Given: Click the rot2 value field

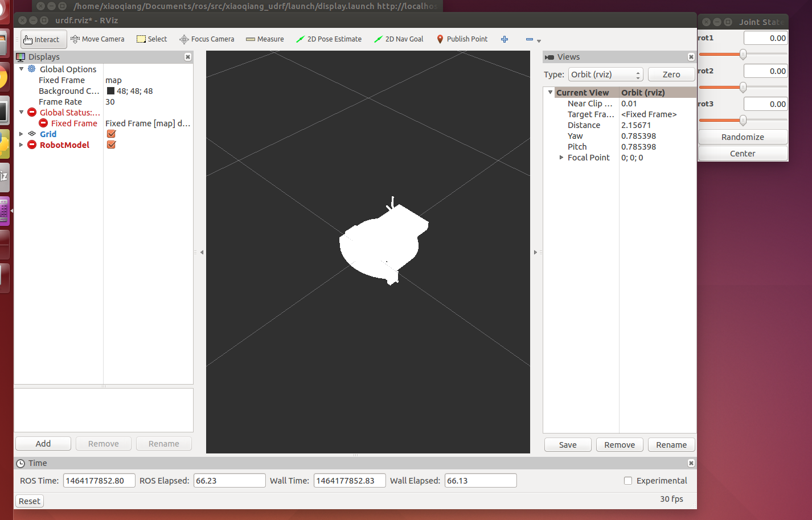Looking at the screenshot, I should coord(765,71).
